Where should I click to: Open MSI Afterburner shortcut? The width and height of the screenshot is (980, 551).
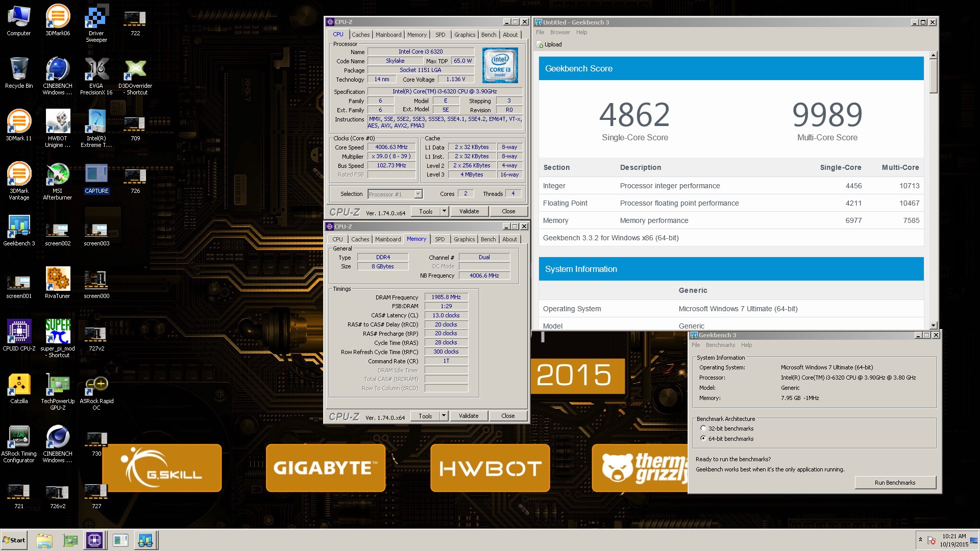point(58,181)
